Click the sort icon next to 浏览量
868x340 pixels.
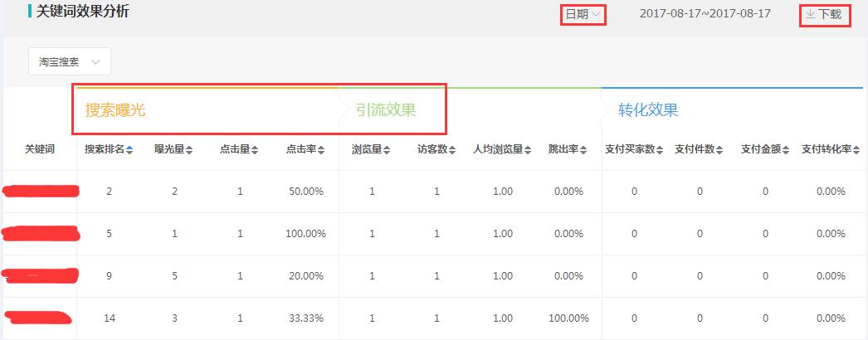pos(387,150)
